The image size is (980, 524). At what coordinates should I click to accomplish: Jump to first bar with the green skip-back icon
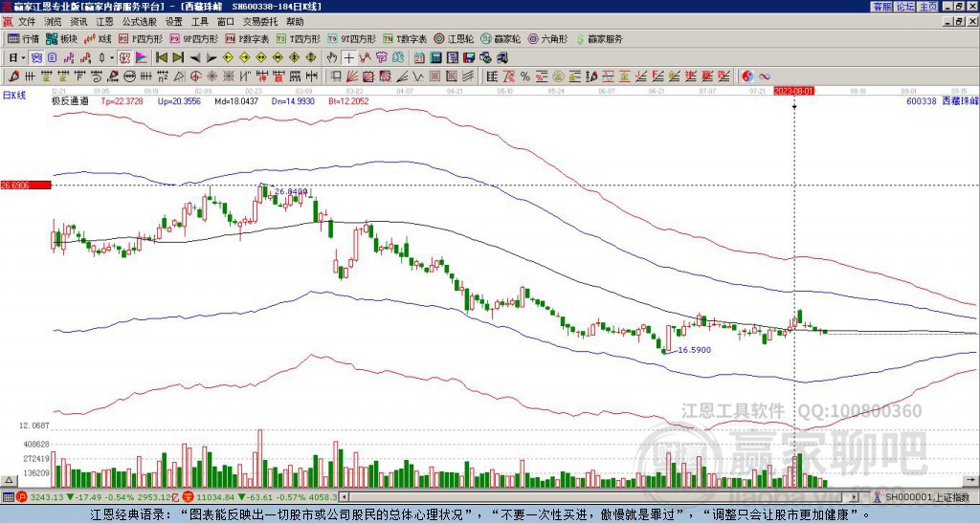161,58
